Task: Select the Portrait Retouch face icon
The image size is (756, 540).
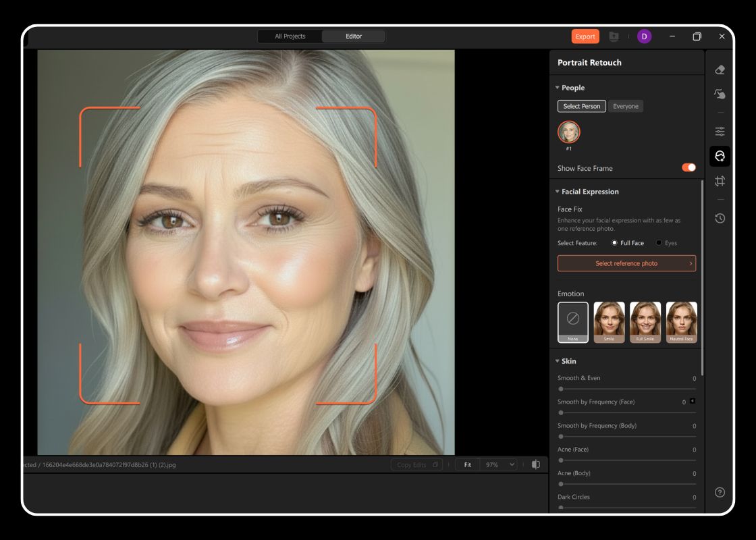Action: point(720,157)
